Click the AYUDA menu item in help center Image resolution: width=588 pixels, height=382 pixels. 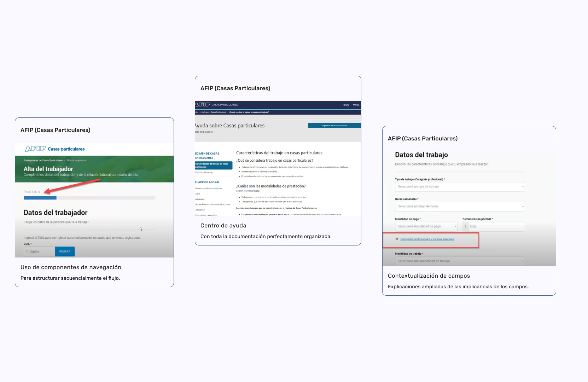[x=356, y=105]
